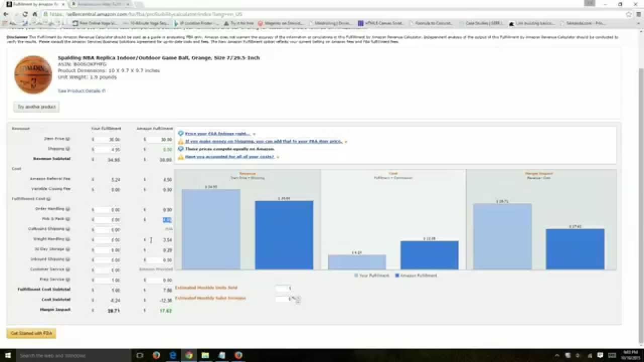Bookmark this page with the star icon
644x362 pixels.
[629, 14]
